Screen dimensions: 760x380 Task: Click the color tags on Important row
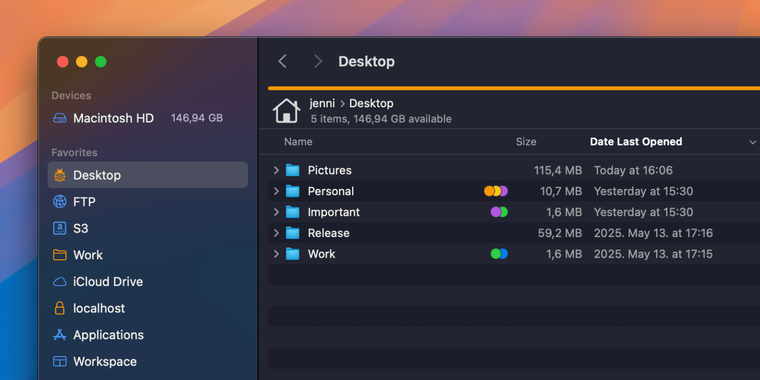(499, 212)
